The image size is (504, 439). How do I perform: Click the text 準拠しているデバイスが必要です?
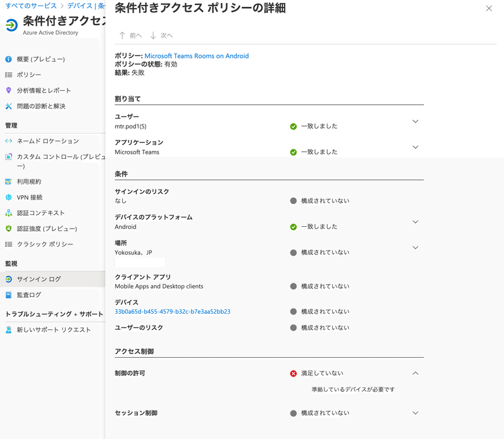click(353, 389)
